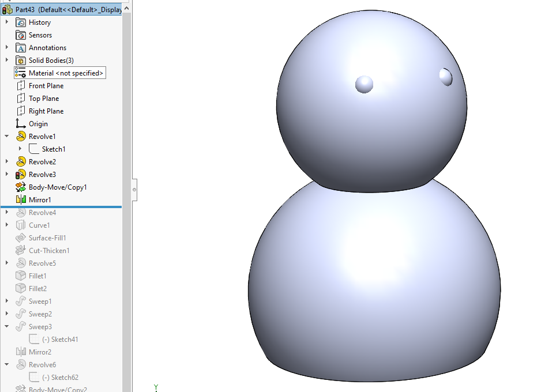
Task: Select Material <not specified> text
Action: [66, 73]
